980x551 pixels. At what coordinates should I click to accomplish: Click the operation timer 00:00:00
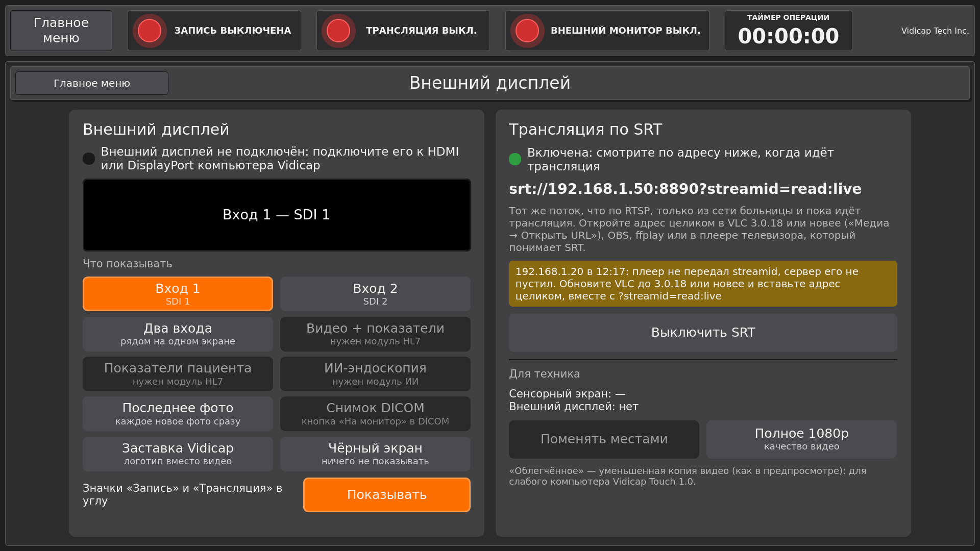click(789, 31)
